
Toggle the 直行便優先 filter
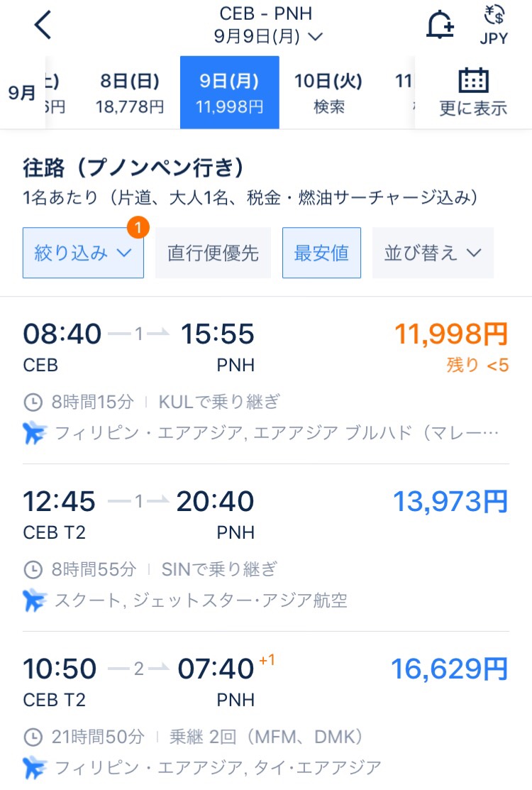tap(213, 253)
